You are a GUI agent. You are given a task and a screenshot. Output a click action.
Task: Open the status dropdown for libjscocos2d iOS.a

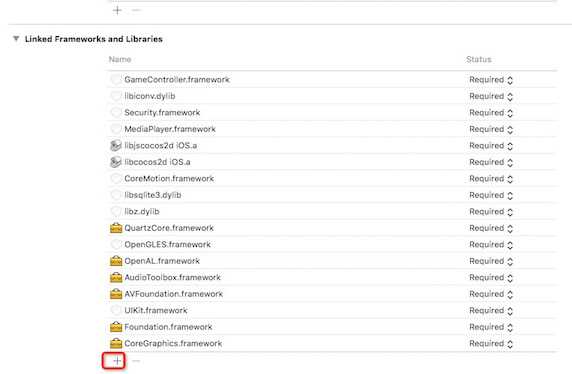pos(491,146)
